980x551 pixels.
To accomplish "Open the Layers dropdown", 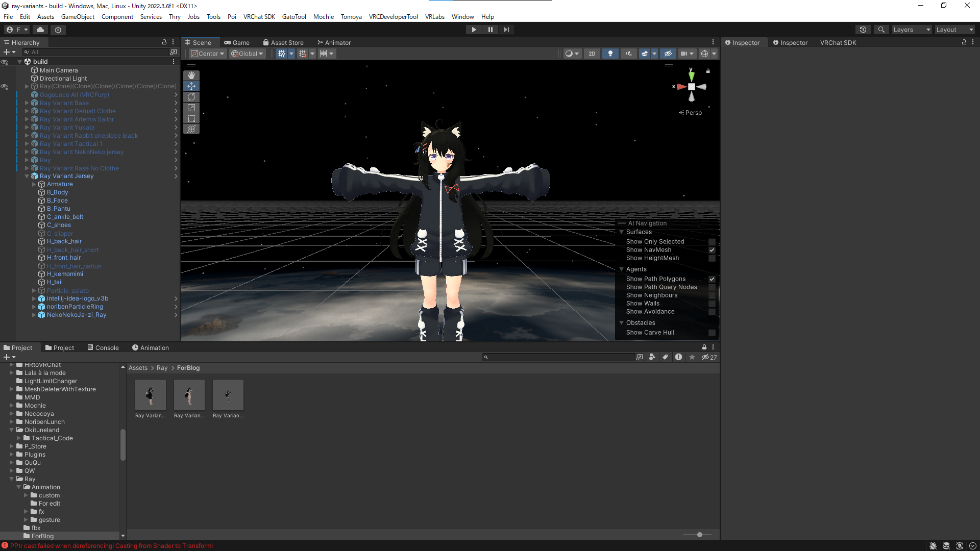I will point(911,30).
